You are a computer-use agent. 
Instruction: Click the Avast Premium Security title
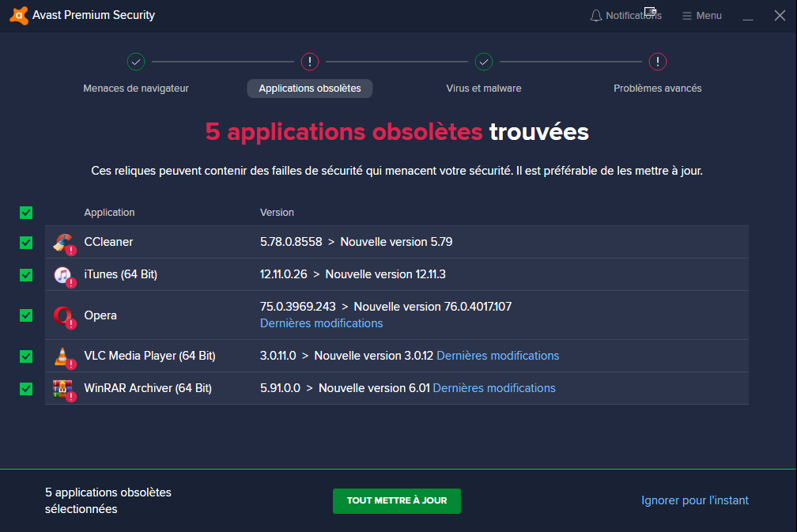click(x=93, y=15)
